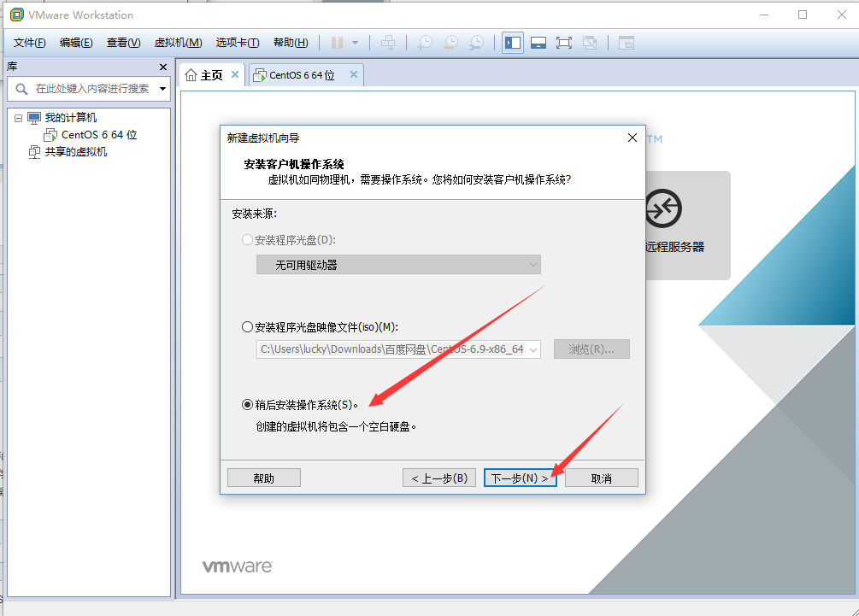
Task: Click the take snapshot toolbar icon
Action: tap(425, 43)
